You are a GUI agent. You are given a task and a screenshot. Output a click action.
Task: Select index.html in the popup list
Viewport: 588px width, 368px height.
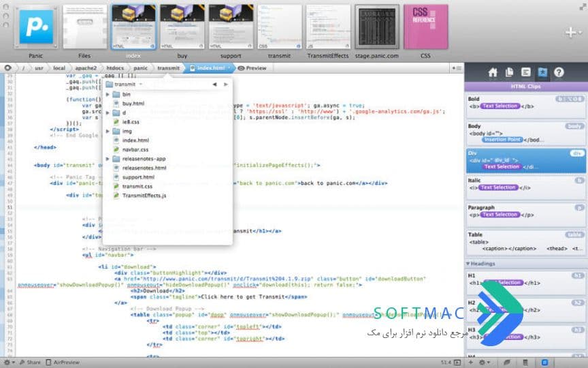pyautogui.click(x=167, y=140)
